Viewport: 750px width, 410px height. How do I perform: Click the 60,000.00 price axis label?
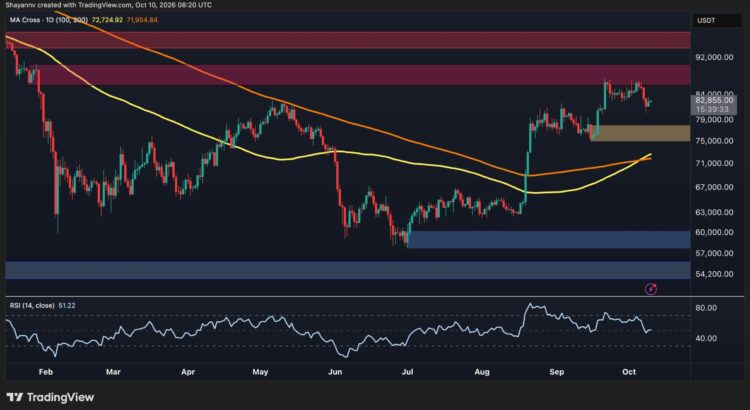715,233
